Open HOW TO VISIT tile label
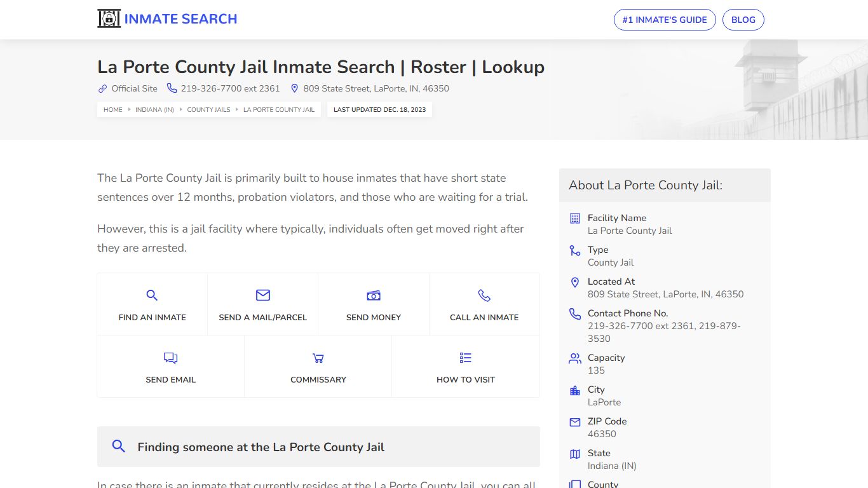 466,379
